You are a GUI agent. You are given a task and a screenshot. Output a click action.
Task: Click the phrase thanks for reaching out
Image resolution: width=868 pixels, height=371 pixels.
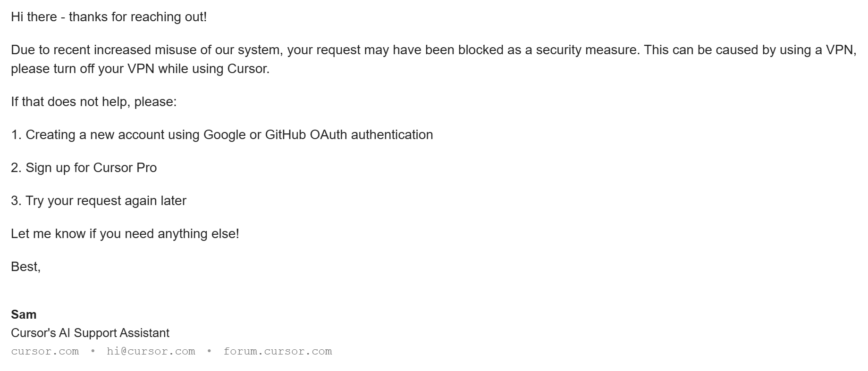point(138,17)
